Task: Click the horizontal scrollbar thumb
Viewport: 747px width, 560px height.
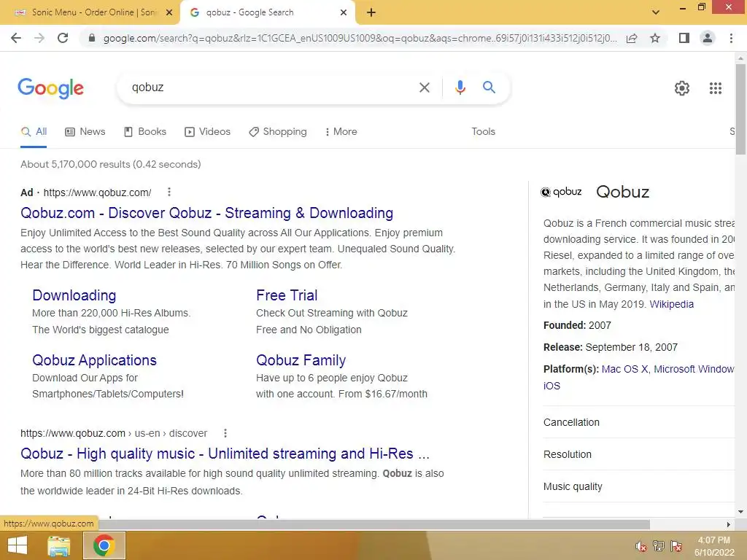Action: coord(374,524)
